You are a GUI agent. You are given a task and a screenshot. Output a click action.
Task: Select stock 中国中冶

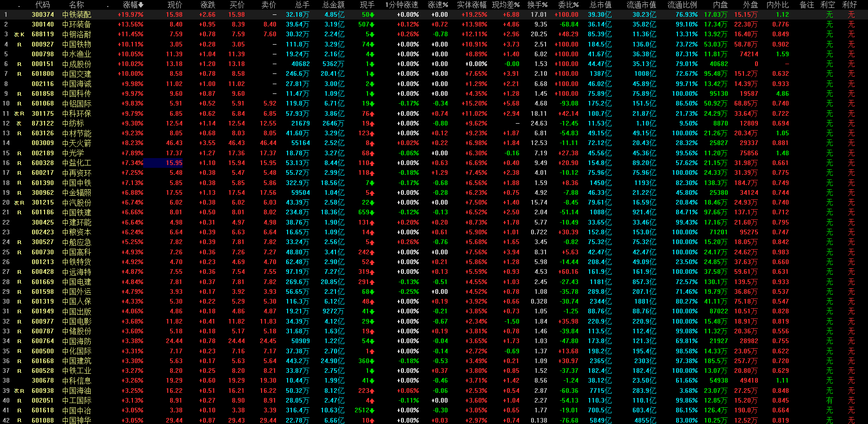[x=77, y=411]
